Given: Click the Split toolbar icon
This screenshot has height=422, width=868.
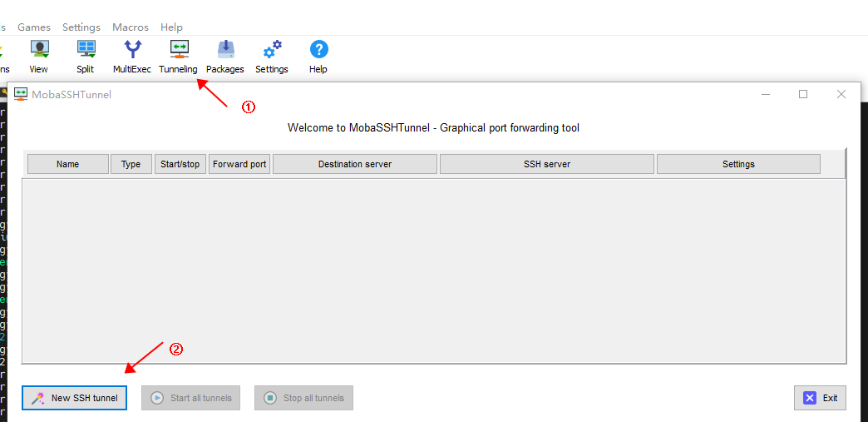Looking at the screenshot, I should click(x=86, y=57).
